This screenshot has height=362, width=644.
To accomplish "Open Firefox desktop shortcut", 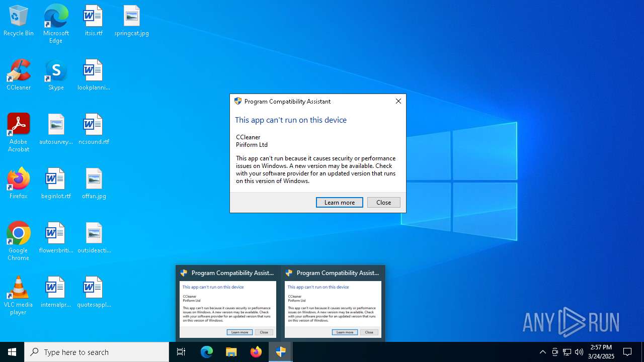I will 19,184.
